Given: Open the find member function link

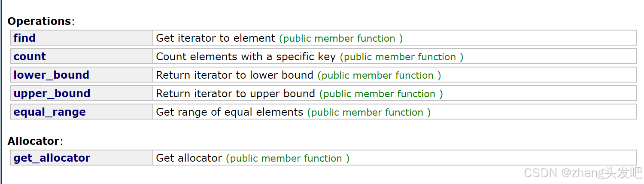Looking at the screenshot, I should pos(24,38).
